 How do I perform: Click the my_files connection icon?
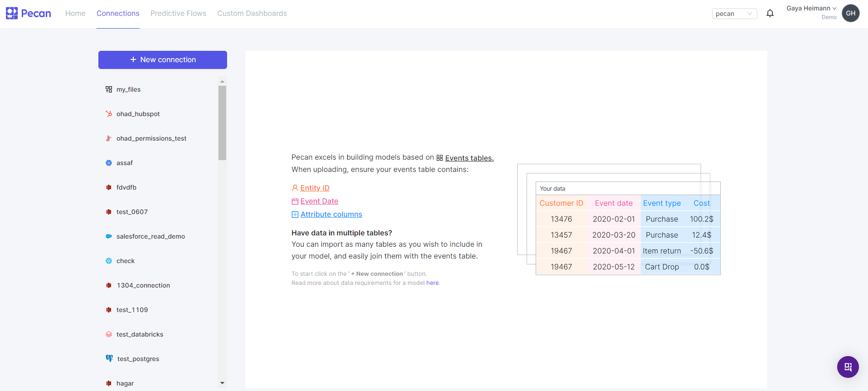[109, 89]
